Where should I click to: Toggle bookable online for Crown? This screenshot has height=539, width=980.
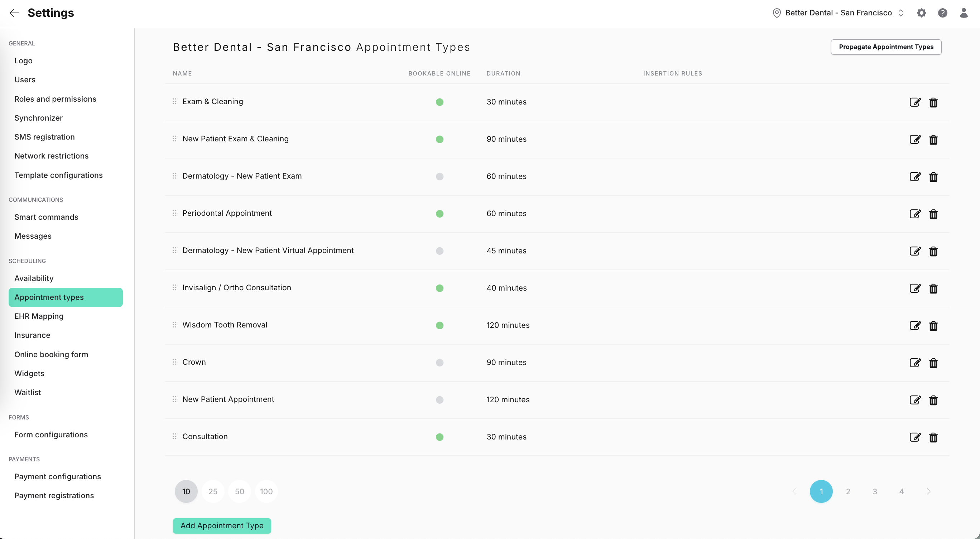pyautogui.click(x=439, y=363)
